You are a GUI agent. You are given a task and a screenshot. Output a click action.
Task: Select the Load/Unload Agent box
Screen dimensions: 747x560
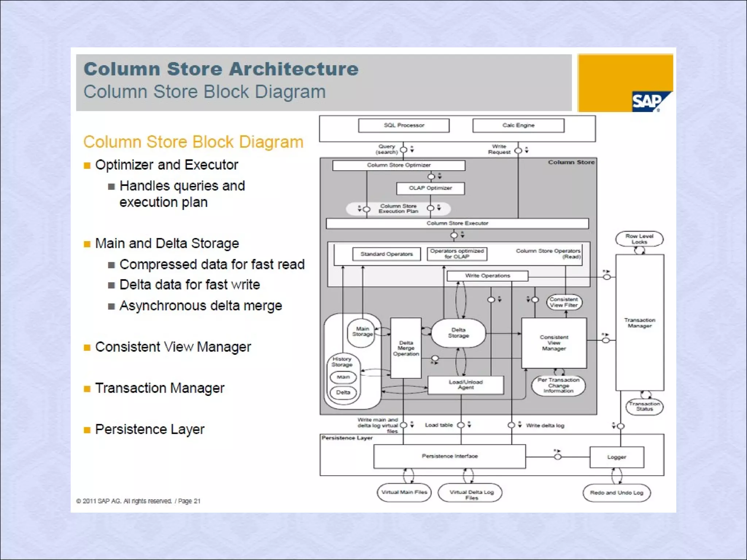click(x=465, y=385)
